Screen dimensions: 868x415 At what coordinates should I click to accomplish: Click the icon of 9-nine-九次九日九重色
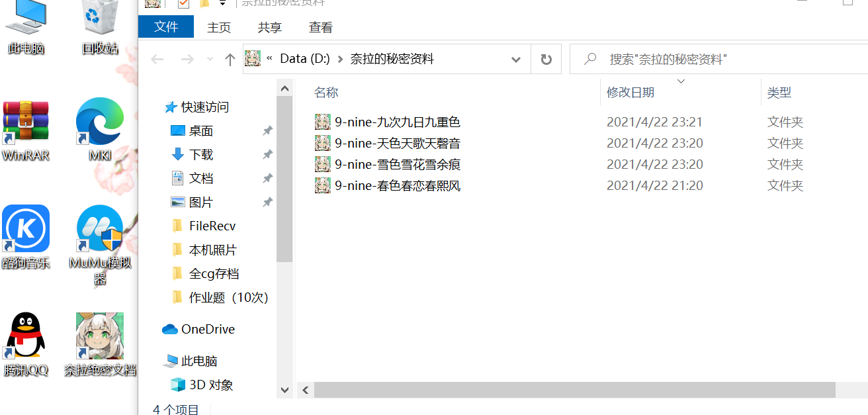[x=322, y=122]
